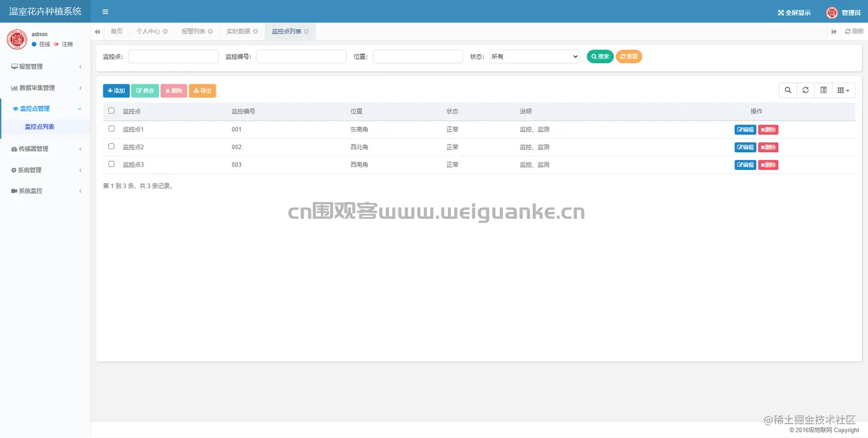
Task: Click the refresh (刷新) tab button
Action: coord(854,32)
